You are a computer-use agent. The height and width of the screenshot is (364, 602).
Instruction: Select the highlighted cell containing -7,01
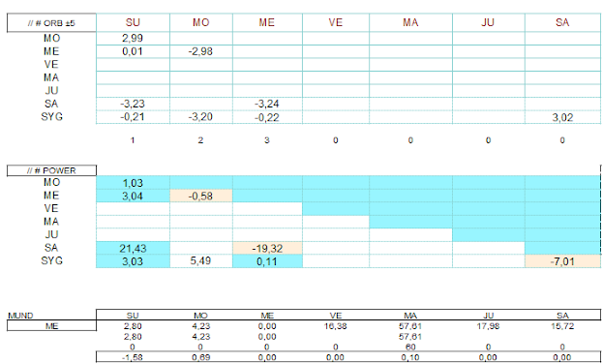562,261
